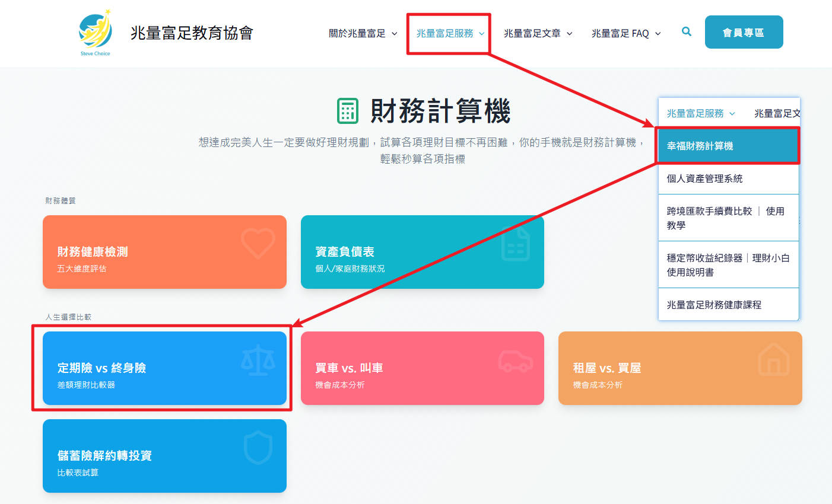The image size is (832, 504).
Task: Open the 兆量富足服務 nav menu
Action: (x=450, y=34)
